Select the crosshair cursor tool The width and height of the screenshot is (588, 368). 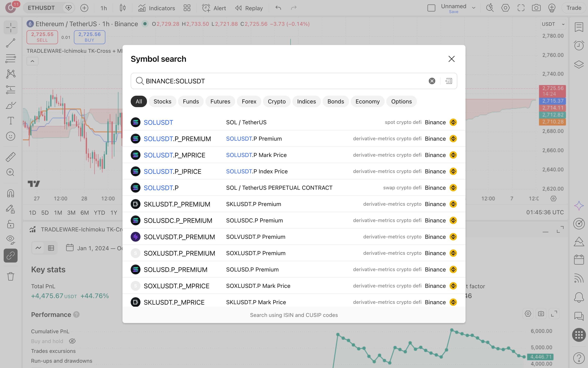[x=10, y=27]
